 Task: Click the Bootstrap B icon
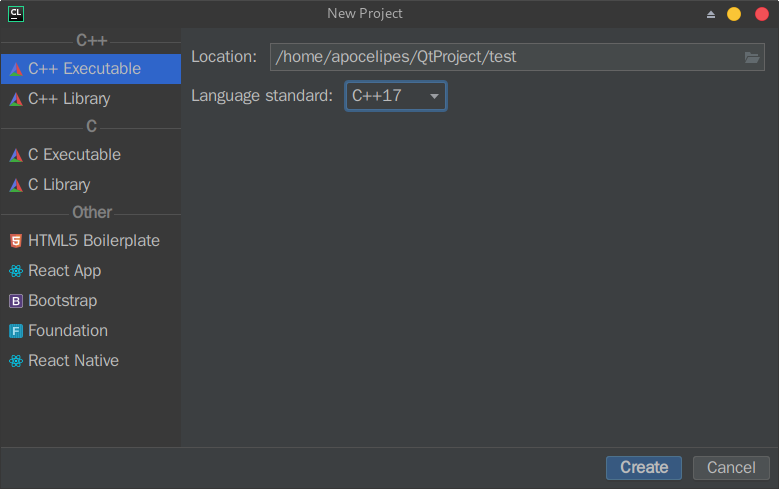pos(16,301)
